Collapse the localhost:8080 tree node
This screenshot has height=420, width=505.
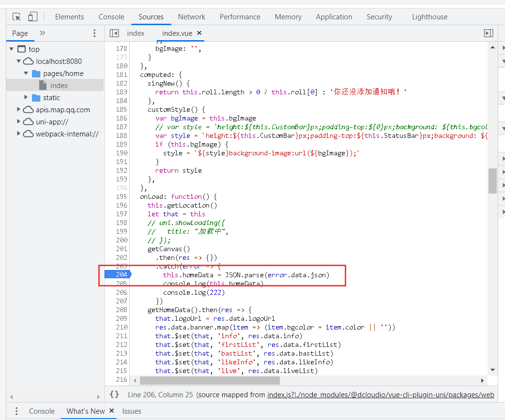pos(19,61)
